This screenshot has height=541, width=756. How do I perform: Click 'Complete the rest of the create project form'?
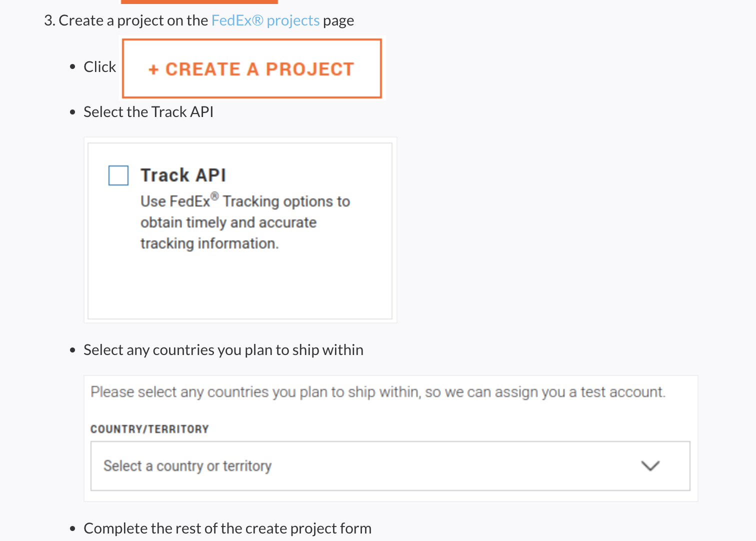pos(227,528)
